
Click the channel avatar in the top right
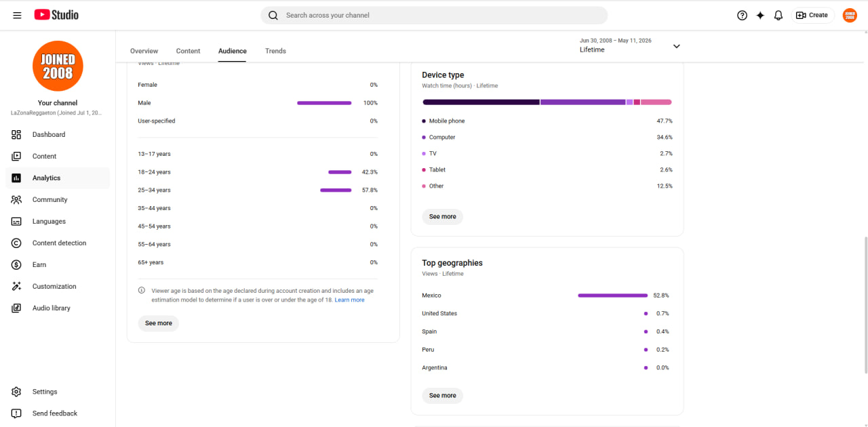(850, 15)
